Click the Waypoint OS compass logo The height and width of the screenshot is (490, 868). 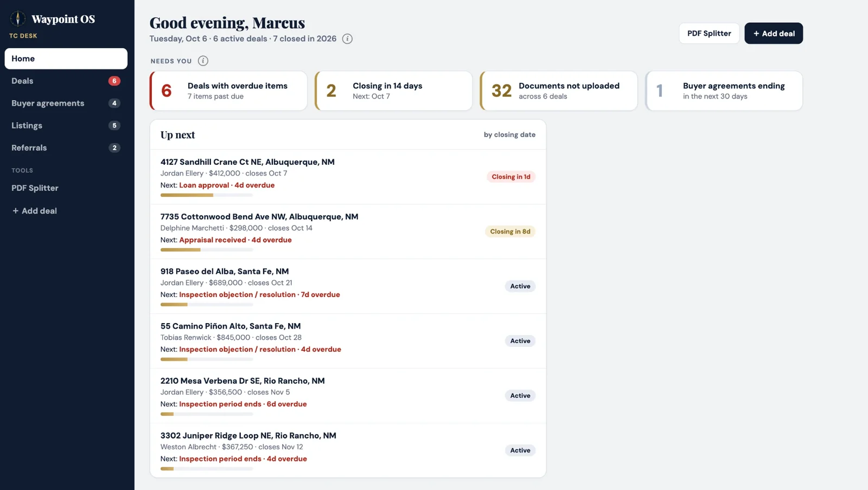[x=18, y=18]
